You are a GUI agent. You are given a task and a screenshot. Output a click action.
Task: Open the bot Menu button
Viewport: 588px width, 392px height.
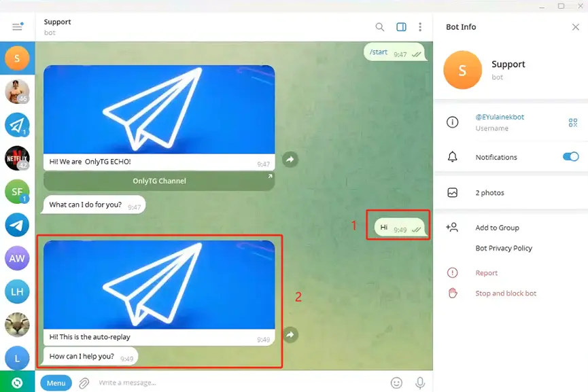tap(56, 383)
